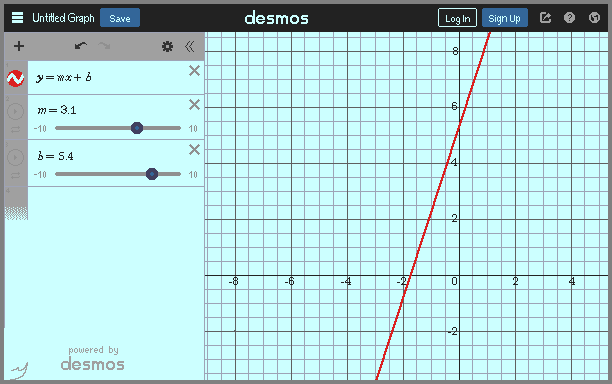Open the language globe icon

pyautogui.click(x=594, y=18)
